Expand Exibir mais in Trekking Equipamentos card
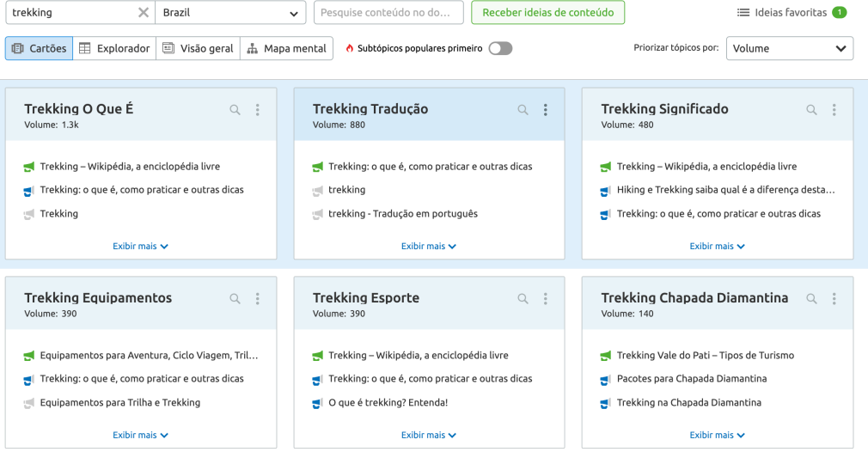Viewport: 868px width, 458px height. [x=141, y=435]
